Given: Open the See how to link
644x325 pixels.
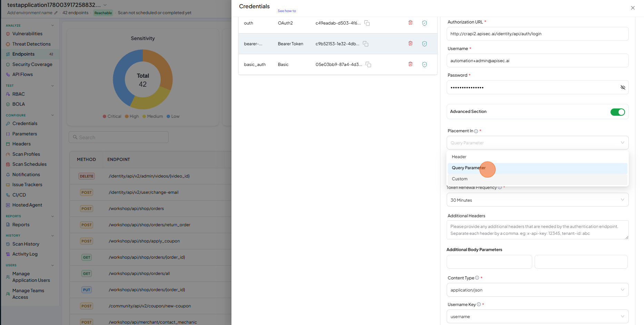Looking at the screenshot, I should click(x=287, y=11).
